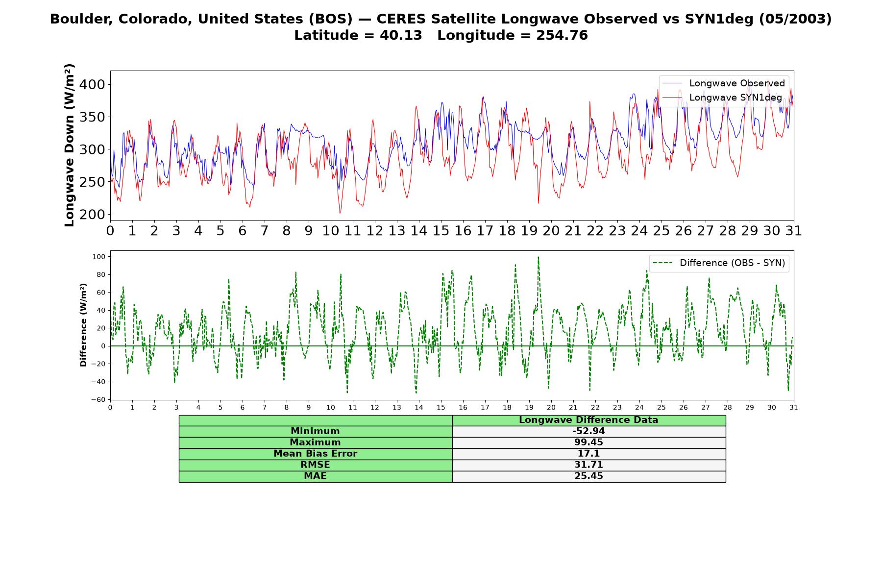Click the Difference (W/m²) y-axis label
882x588 pixels.
pyautogui.click(x=83, y=325)
